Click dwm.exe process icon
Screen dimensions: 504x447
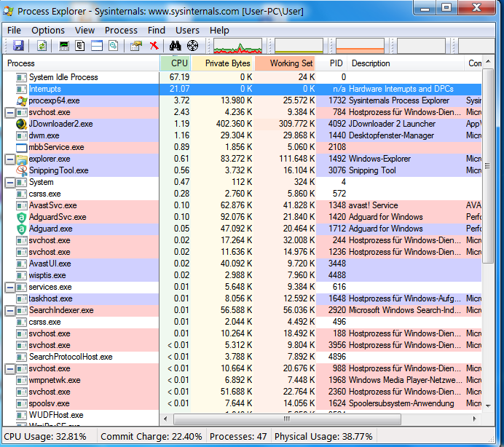tap(22, 135)
